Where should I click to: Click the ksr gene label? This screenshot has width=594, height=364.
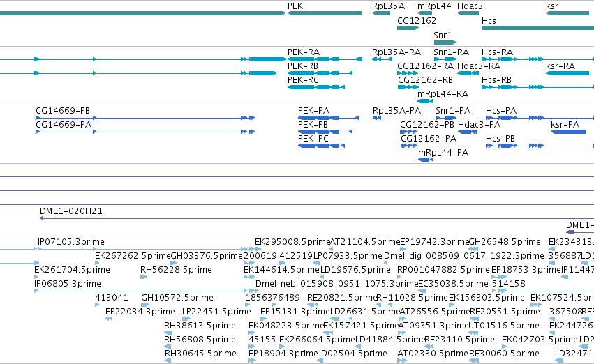(x=552, y=6)
